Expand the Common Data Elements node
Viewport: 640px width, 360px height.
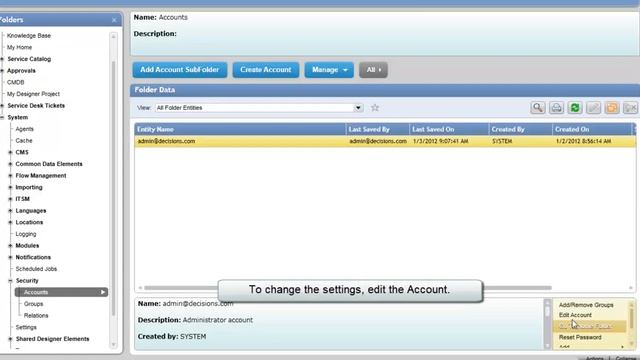click(10, 164)
